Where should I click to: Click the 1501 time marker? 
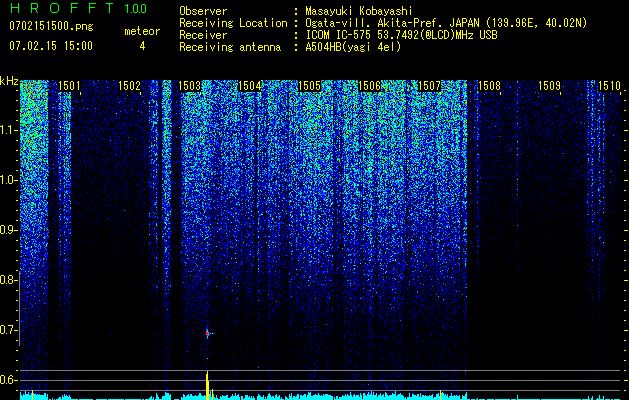point(69,86)
